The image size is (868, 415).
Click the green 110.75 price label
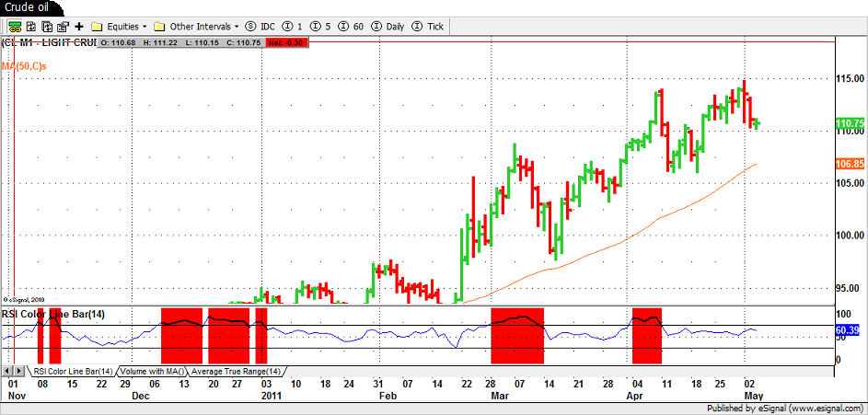tap(848, 122)
